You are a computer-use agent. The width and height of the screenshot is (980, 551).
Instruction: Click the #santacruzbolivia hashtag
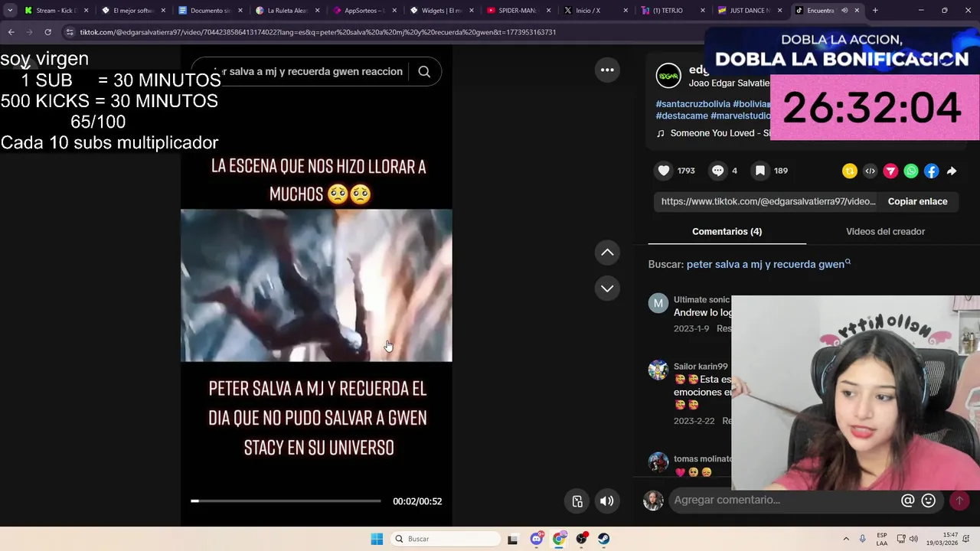coord(693,104)
